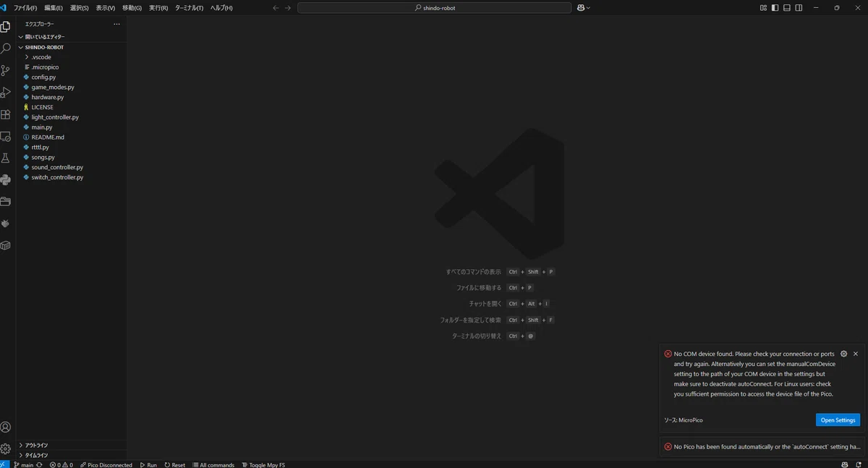Open the Accounts menu in the activity bar
868x468 pixels.
(6, 427)
